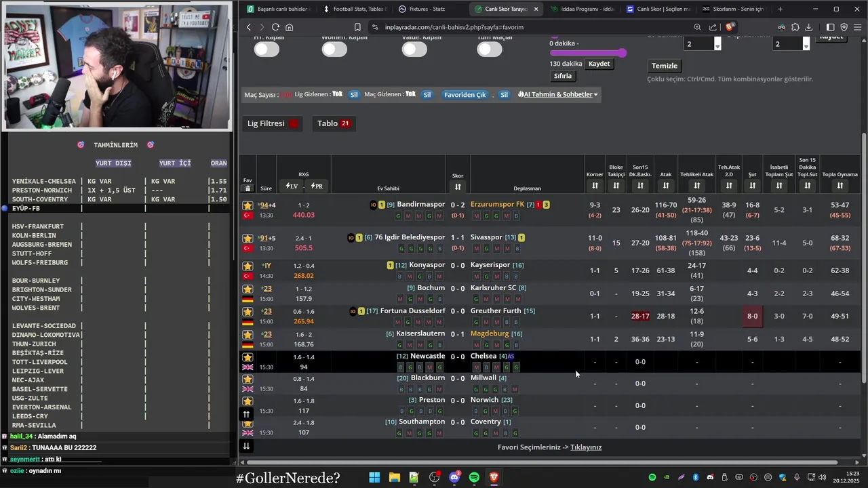Click the trash icon under Fav header

tap(248, 188)
